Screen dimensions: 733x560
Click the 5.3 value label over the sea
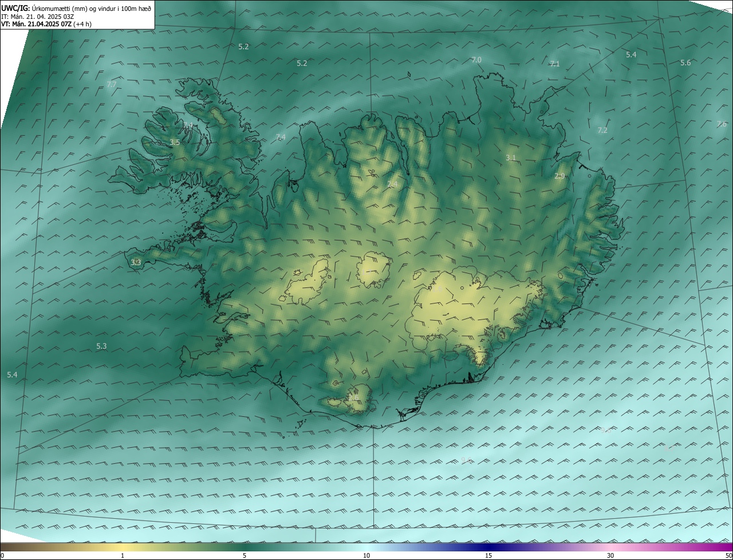(101, 346)
